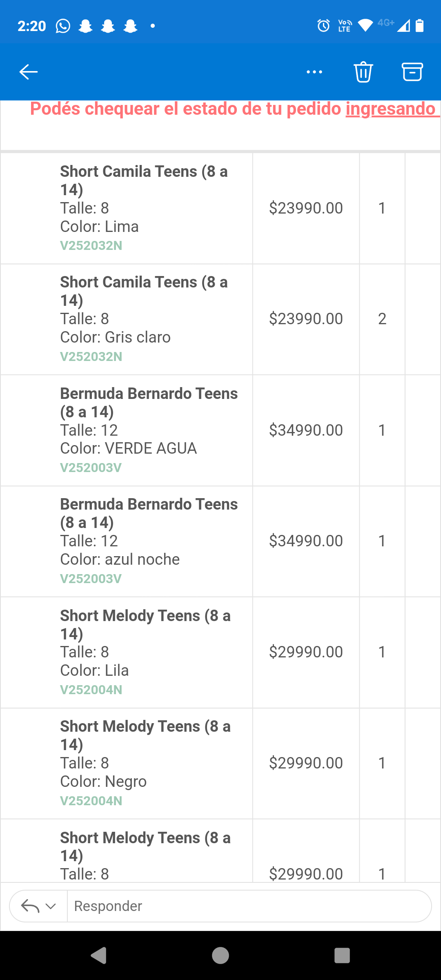The height and width of the screenshot is (980, 441).
Task: Tap product code V252004N under Color: Lila
Action: click(x=91, y=690)
